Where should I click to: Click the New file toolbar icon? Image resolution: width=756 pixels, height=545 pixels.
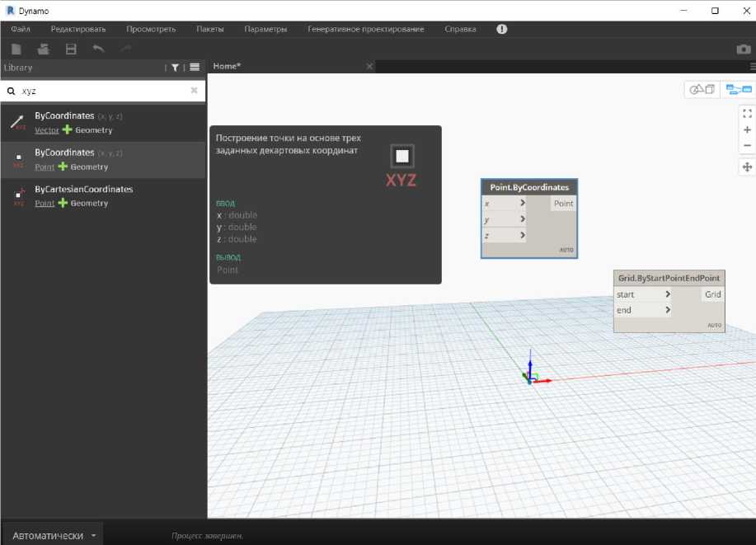coord(16,49)
